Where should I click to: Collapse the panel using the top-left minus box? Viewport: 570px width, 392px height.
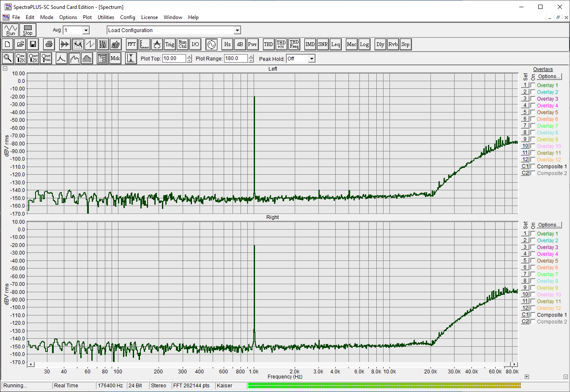[x=5, y=69]
